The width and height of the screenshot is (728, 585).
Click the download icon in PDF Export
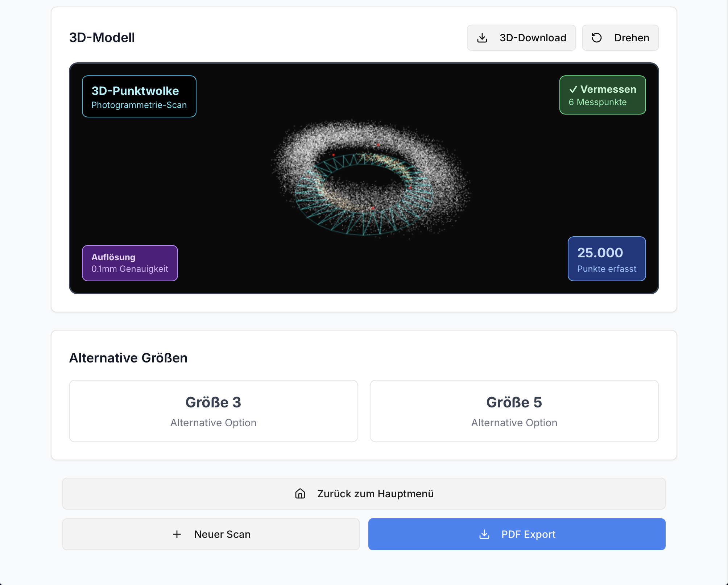pyautogui.click(x=484, y=534)
